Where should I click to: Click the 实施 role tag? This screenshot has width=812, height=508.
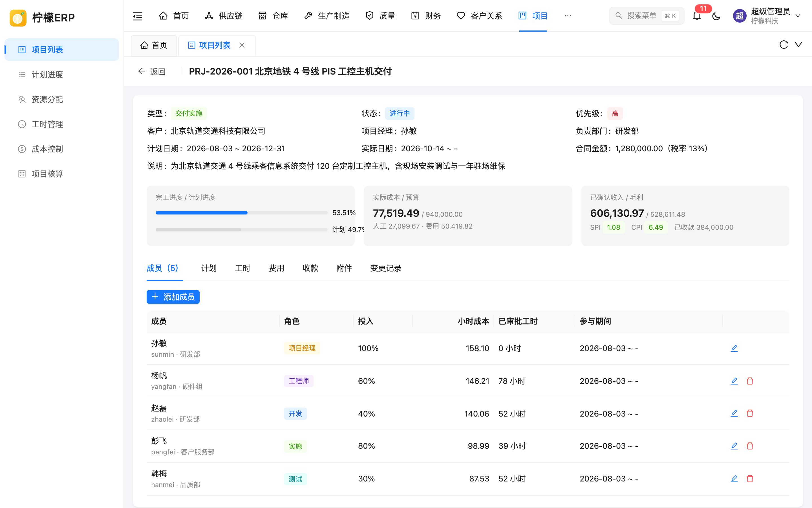coord(295,446)
